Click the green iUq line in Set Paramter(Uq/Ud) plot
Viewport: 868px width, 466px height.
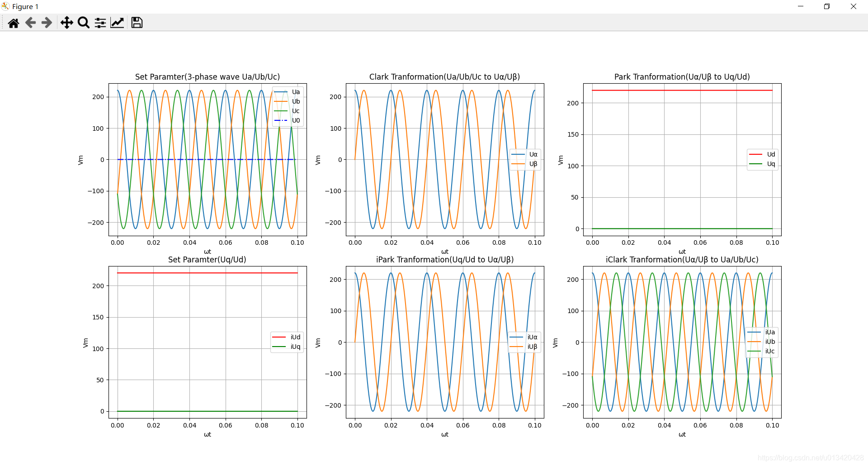point(208,411)
